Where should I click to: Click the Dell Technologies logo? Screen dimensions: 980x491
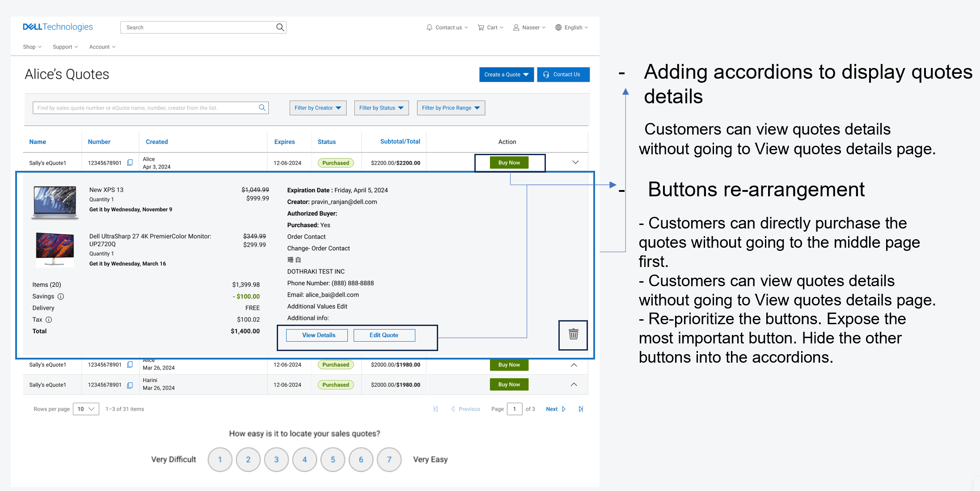[x=58, y=27]
